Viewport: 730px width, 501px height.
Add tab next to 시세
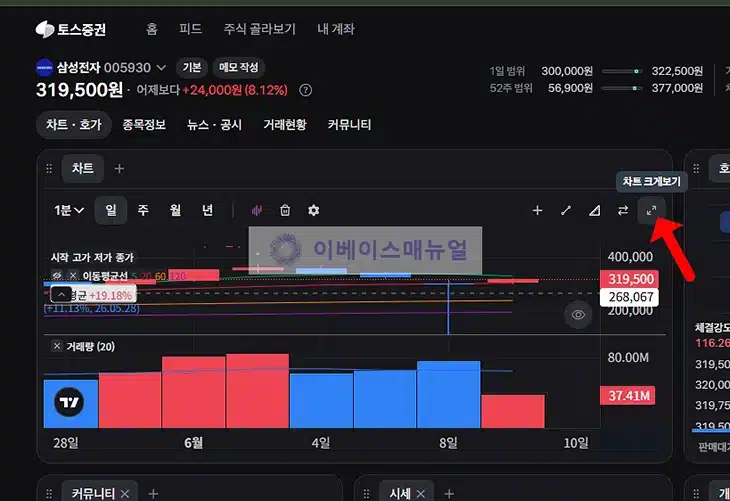449,494
